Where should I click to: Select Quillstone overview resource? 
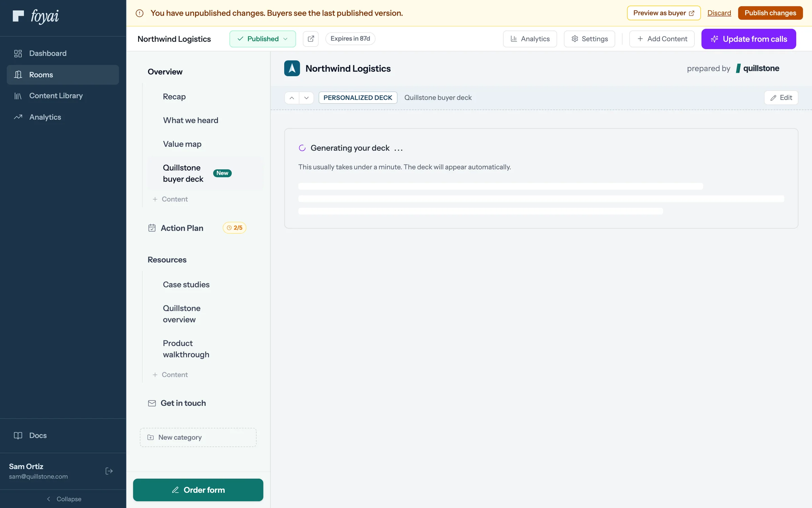click(205, 314)
